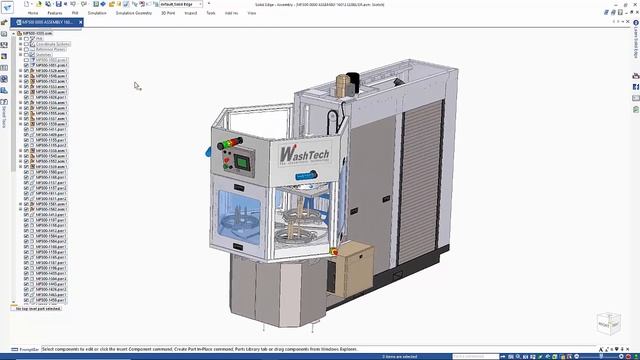Open the Customize Quick Access Toolbar arrow

209,4
